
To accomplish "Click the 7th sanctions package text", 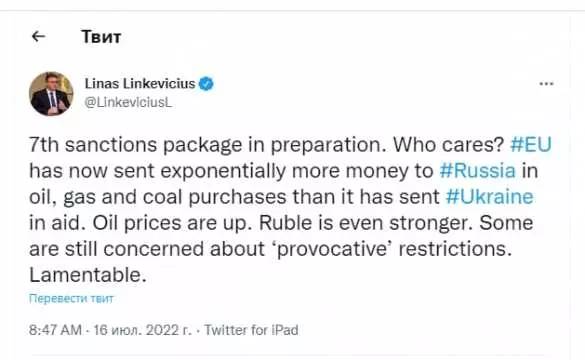I will [136, 145].
